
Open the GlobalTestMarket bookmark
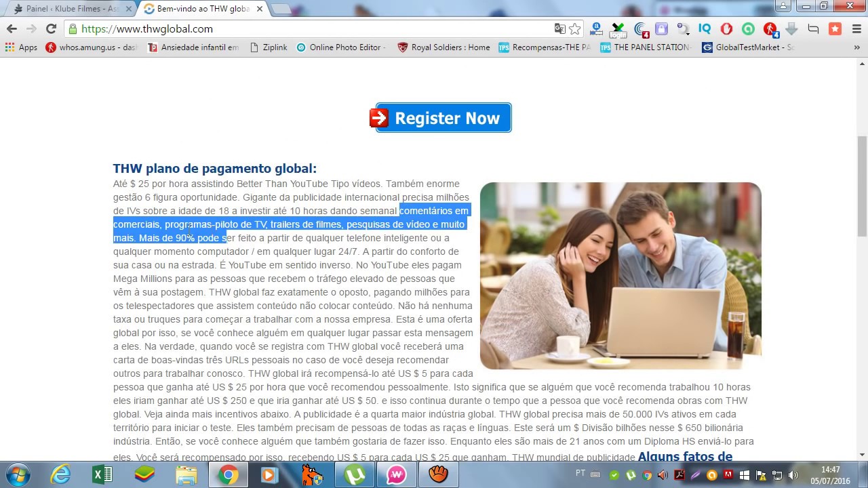(748, 47)
